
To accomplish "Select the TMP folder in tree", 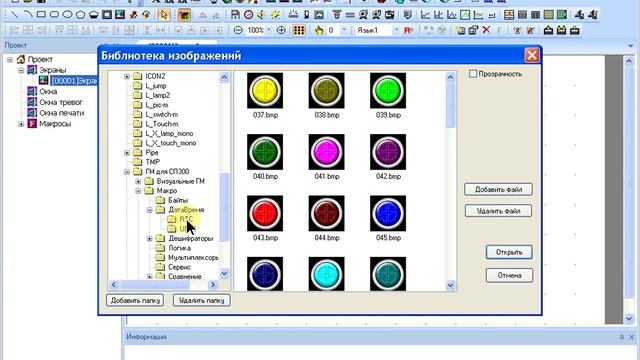I will tap(153, 162).
